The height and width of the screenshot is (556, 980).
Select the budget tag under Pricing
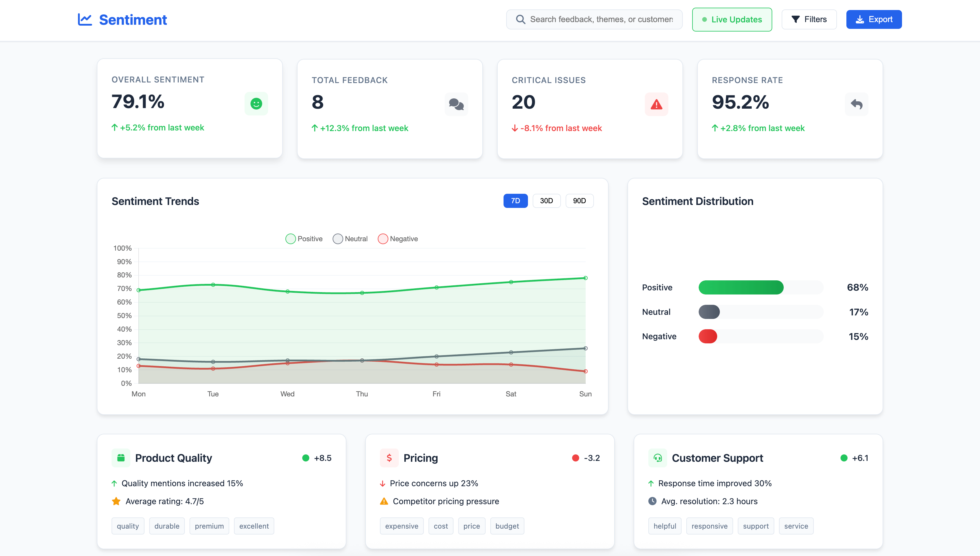tap(507, 526)
